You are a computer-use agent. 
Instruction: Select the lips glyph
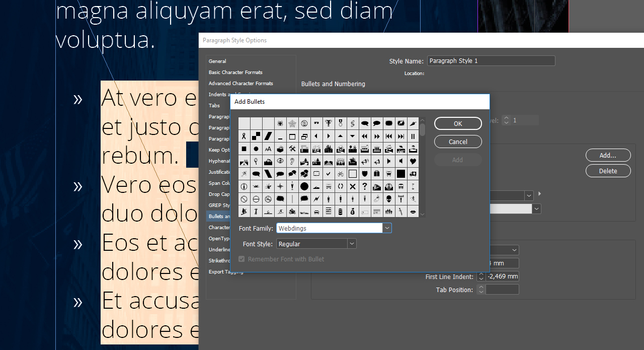pos(413,212)
